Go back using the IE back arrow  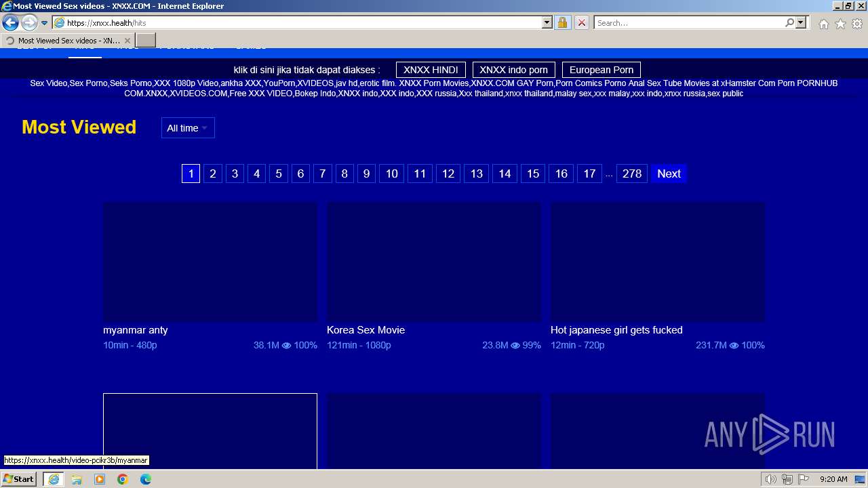click(10, 23)
